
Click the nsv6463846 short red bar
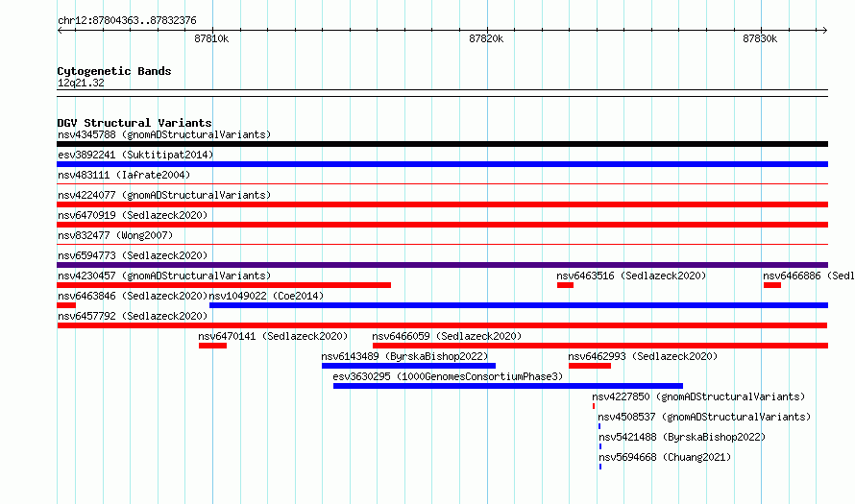click(x=66, y=305)
